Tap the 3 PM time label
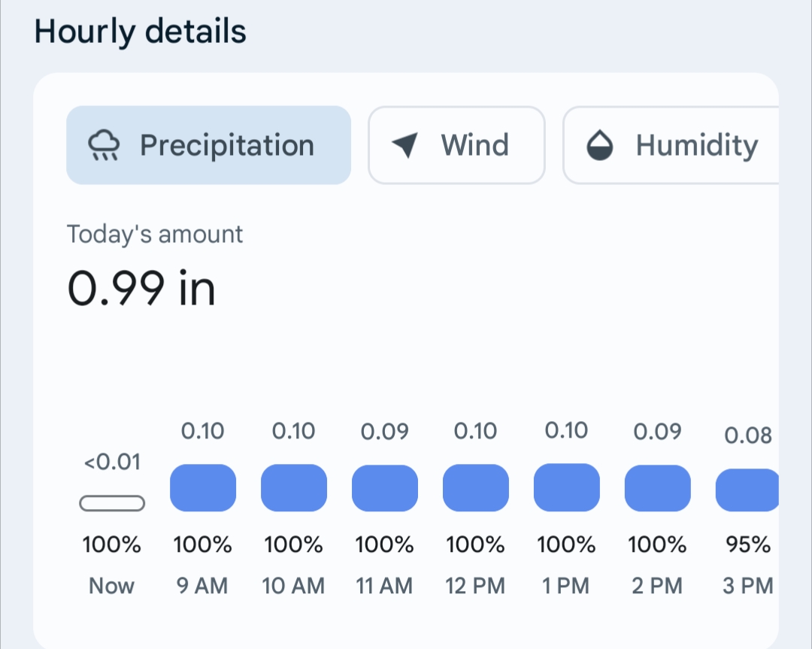812x649 pixels. click(747, 586)
